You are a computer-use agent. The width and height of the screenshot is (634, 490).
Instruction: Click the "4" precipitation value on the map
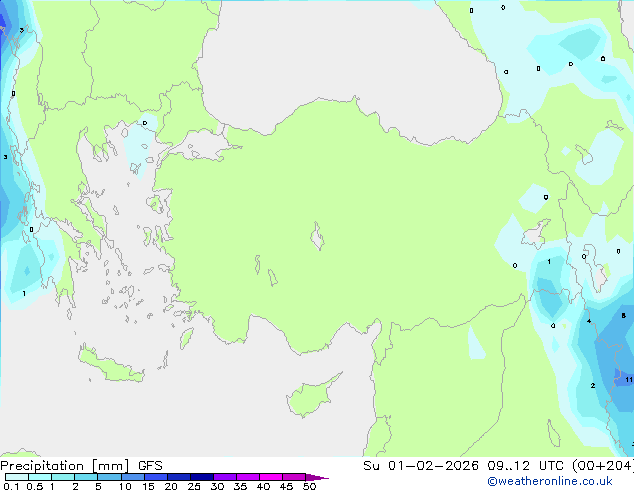[589, 321]
